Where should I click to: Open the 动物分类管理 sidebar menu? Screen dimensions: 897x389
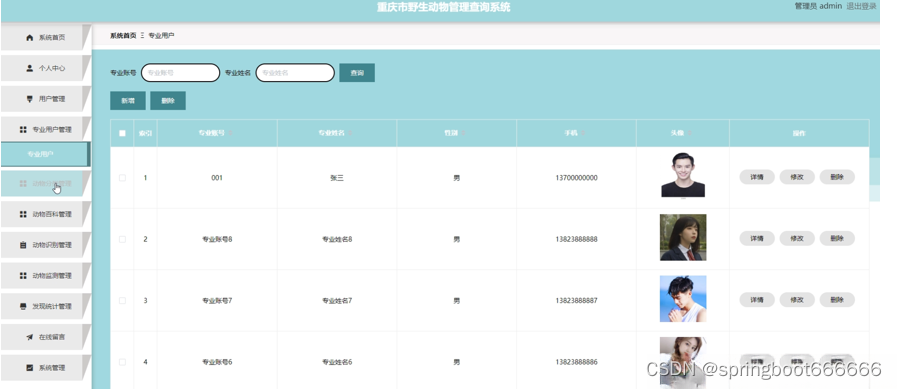click(45, 184)
